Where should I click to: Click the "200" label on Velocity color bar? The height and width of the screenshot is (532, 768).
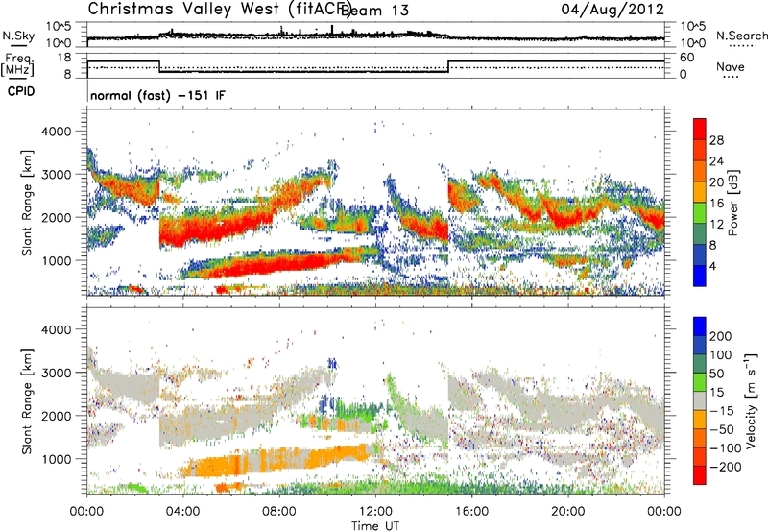721,336
